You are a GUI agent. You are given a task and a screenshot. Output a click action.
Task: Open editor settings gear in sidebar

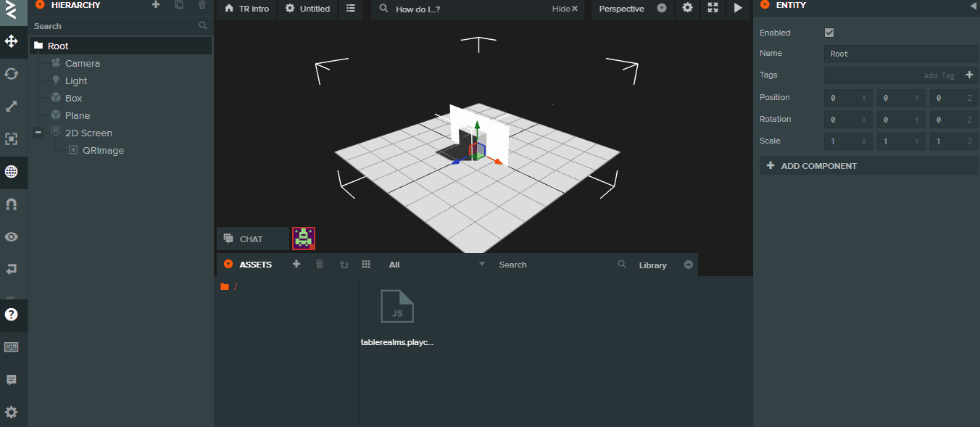pyautogui.click(x=12, y=413)
